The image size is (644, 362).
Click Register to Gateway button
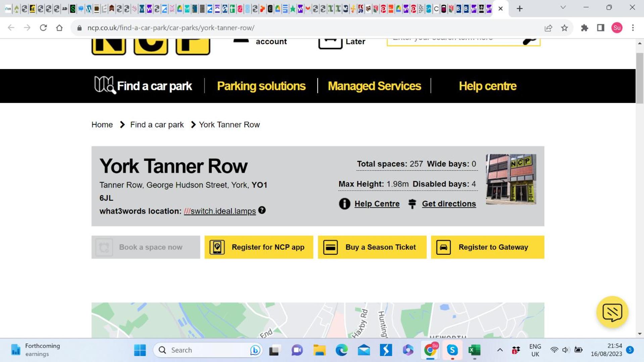point(488,247)
